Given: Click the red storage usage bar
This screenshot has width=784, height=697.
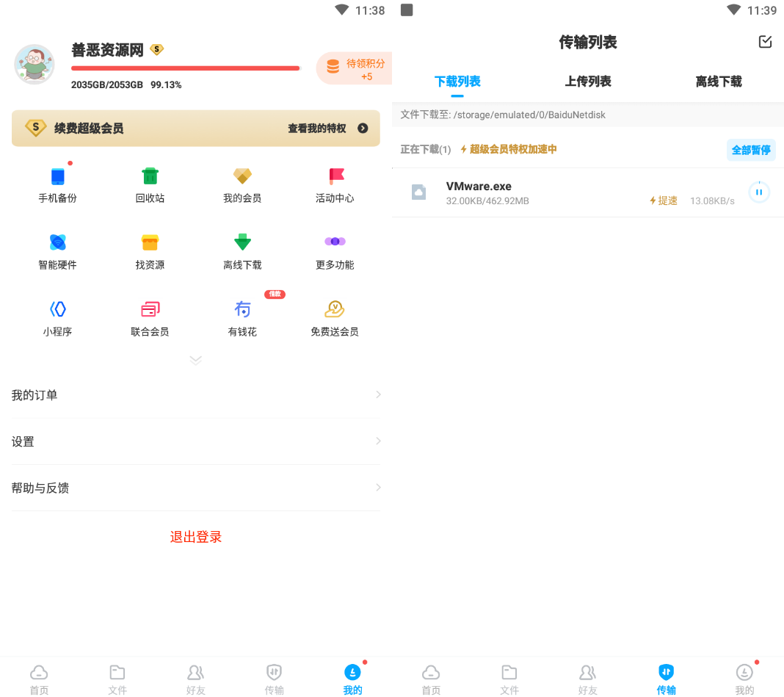Looking at the screenshot, I should click(185, 68).
